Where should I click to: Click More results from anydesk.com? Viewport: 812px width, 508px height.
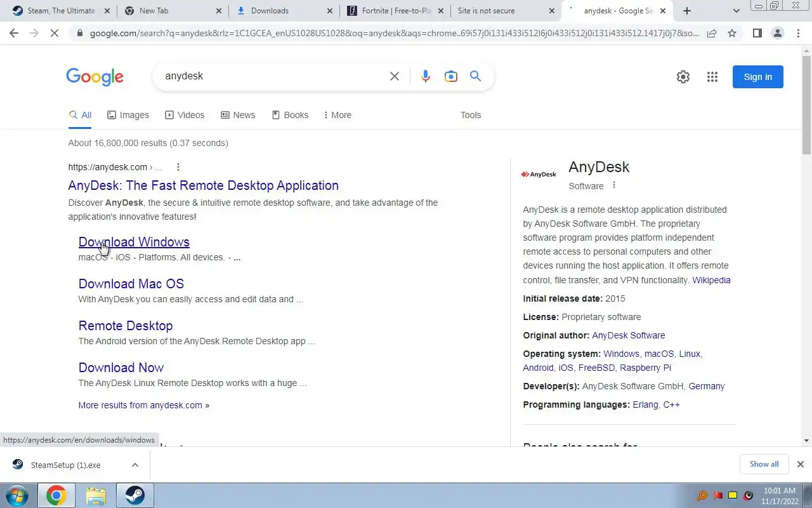[143, 405]
